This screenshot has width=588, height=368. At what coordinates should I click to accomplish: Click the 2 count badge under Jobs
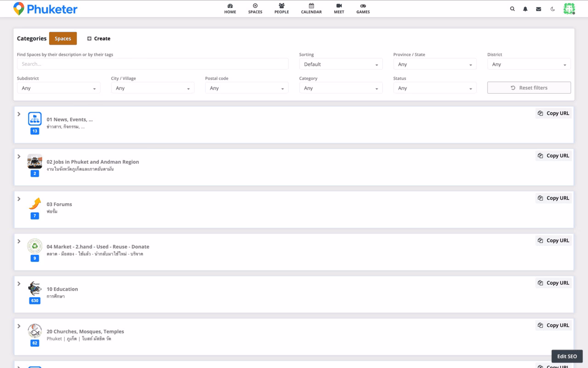click(x=35, y=173)
